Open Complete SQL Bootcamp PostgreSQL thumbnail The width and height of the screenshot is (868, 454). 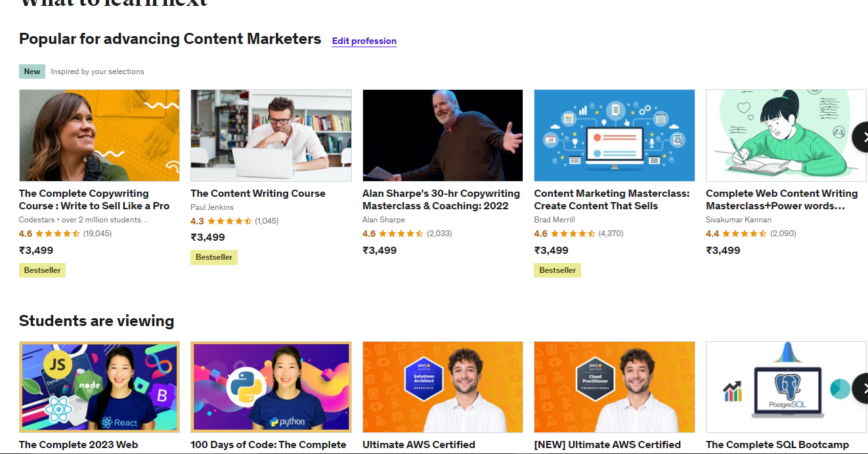[787, 387]
